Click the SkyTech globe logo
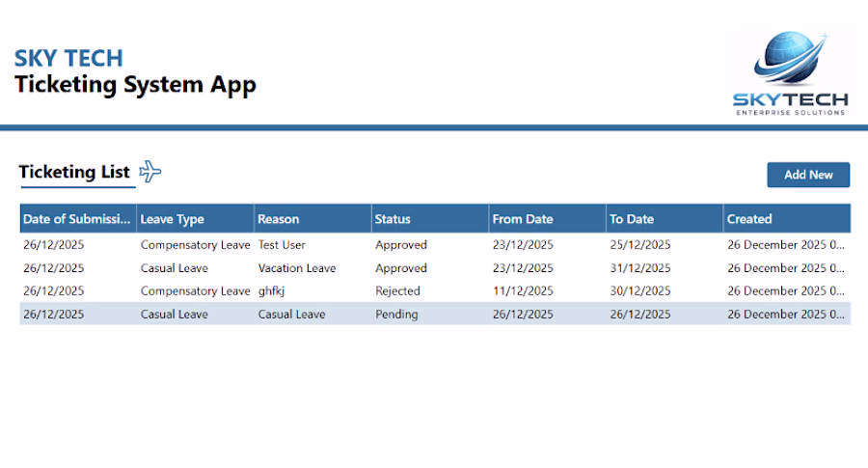This screenshot has height=468, width=868. [790, 72]
